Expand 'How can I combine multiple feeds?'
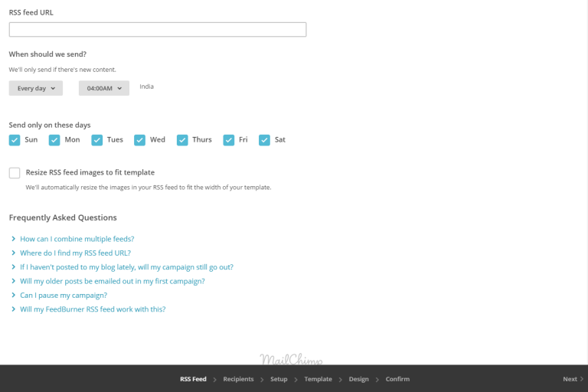 tap(77, 239)
